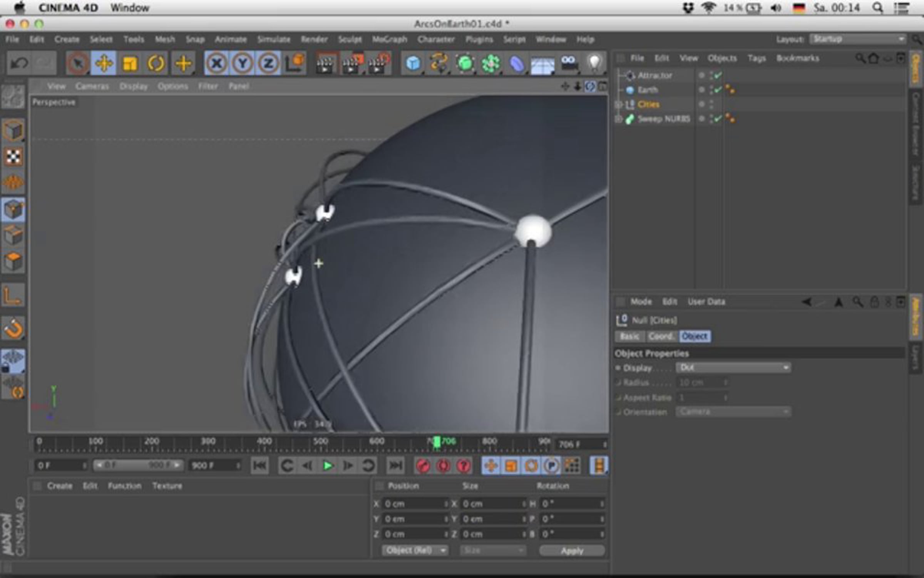The height and width of the screenshot is (578, 924).
Task: Open the File menu
Action: tap(12, 39)
